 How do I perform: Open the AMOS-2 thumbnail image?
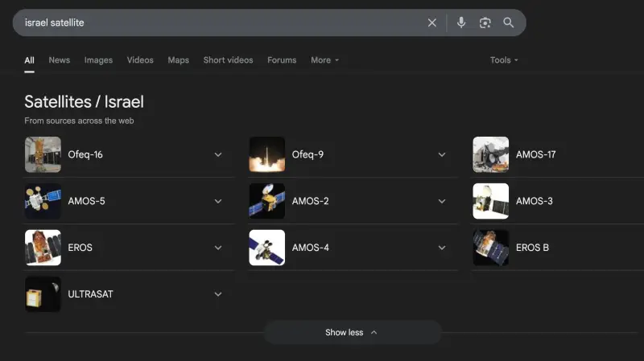point(267,201)
